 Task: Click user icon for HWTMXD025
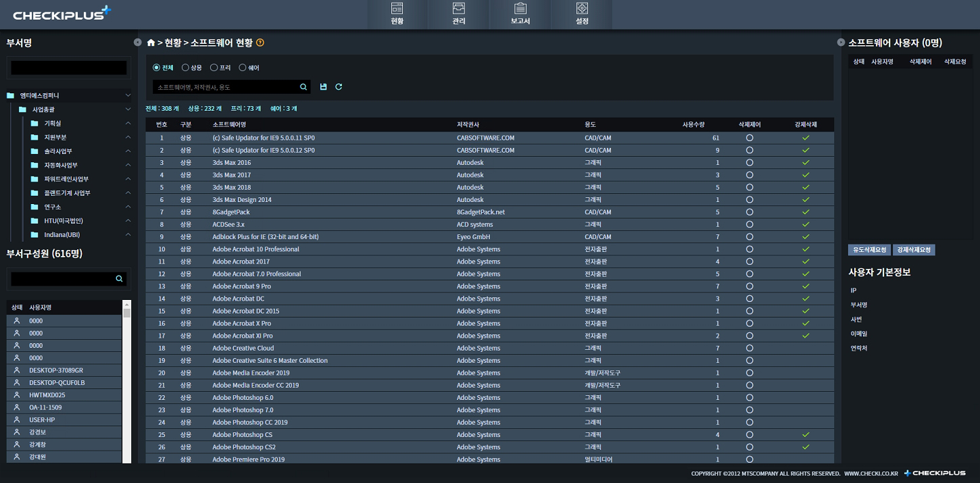(x=17, y=395)
